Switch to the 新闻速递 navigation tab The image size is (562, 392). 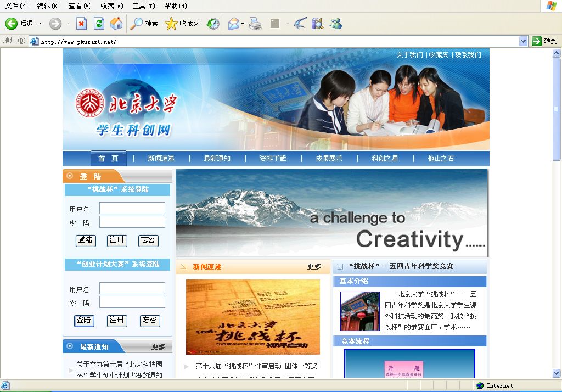[161, 159]
